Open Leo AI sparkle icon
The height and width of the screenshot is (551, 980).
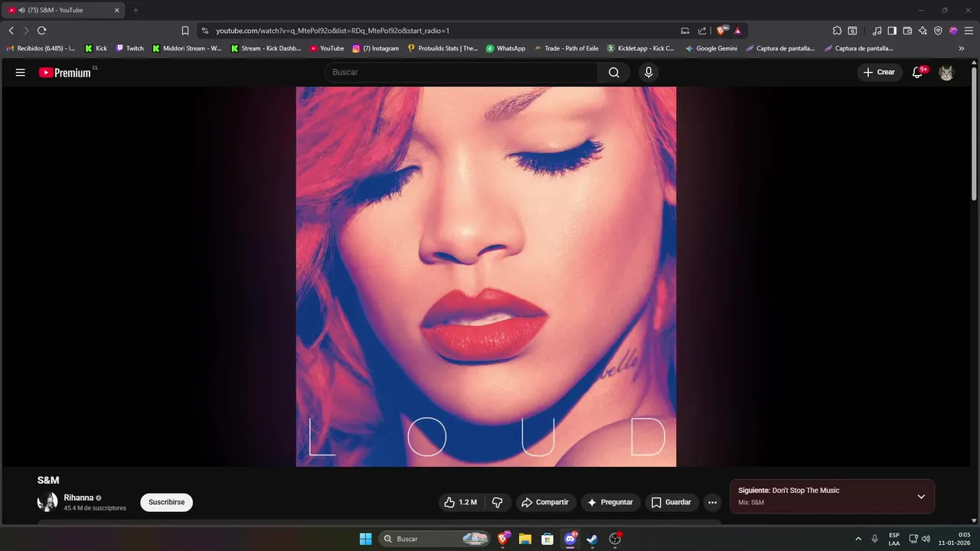point(923,31)
